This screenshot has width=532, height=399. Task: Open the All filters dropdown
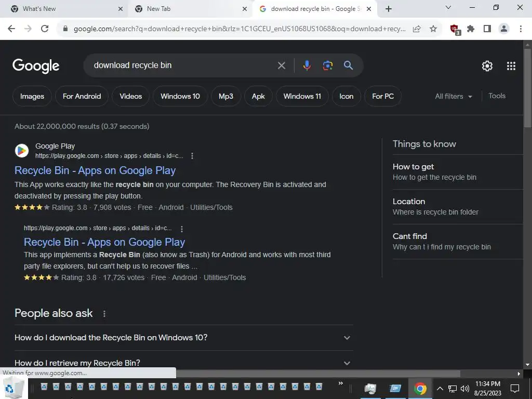[453, 96]
